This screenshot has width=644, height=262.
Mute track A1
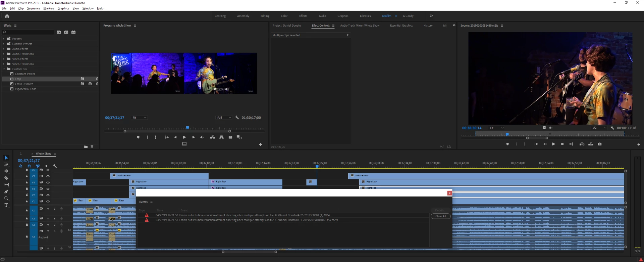coord(48,209)
